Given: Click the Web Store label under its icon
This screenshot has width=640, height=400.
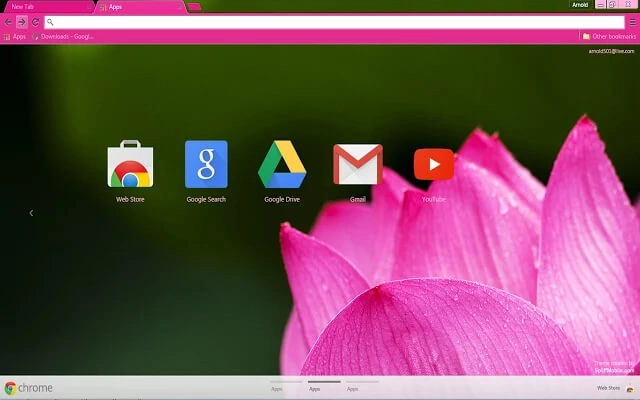Looking at the screenshot, I should 130,200.
